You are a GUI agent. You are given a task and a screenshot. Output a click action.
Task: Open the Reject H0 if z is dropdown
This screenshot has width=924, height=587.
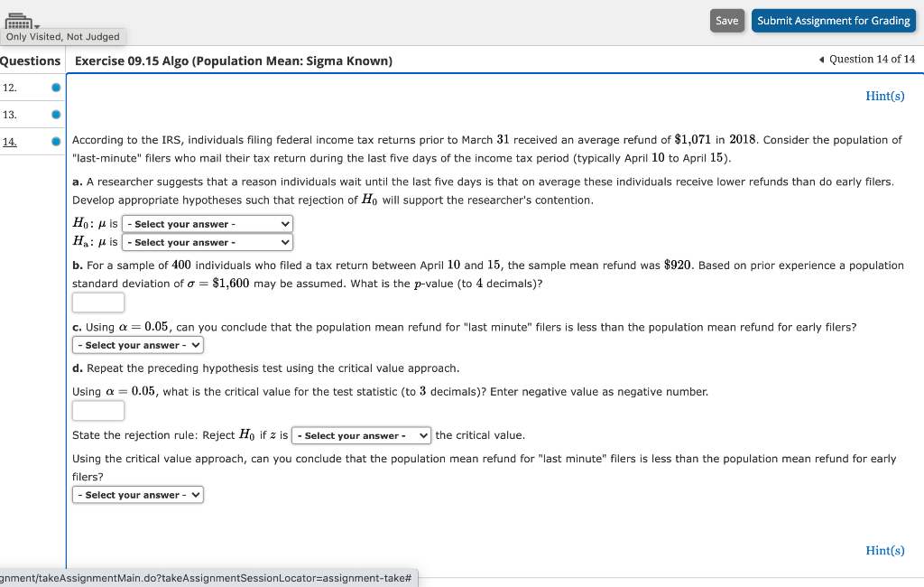pos(361,435)
